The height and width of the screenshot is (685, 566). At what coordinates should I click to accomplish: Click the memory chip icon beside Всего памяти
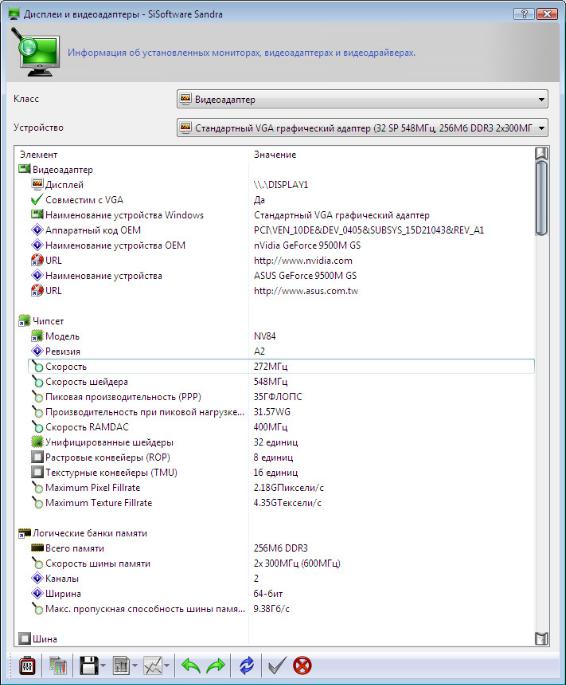pos(37,548)
